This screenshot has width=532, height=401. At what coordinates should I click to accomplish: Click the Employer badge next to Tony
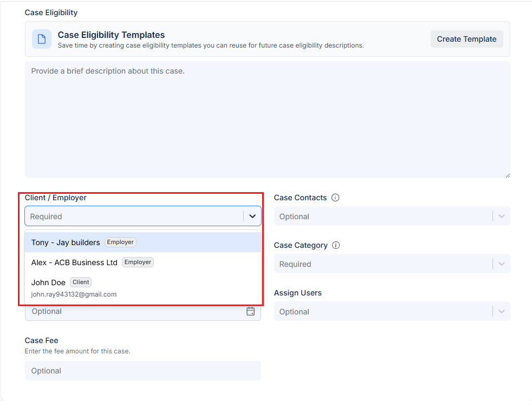[x=120, y=242]
